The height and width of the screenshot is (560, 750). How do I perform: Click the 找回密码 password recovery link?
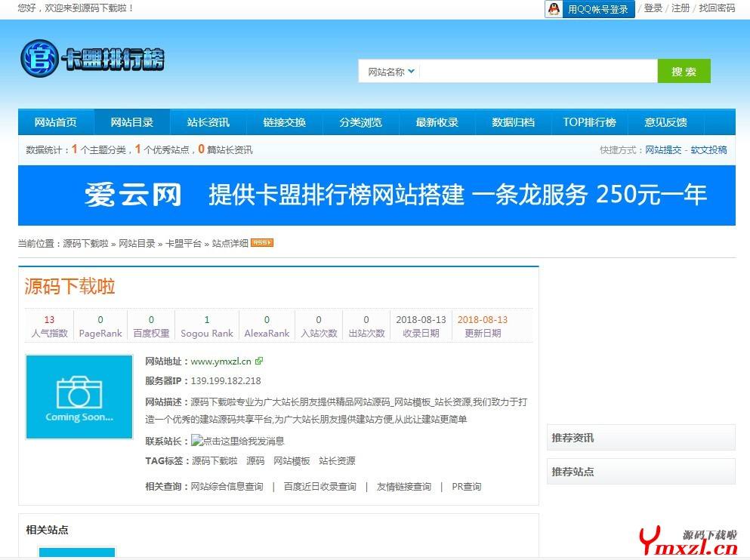pyautogui.click(x=716, y=8)
